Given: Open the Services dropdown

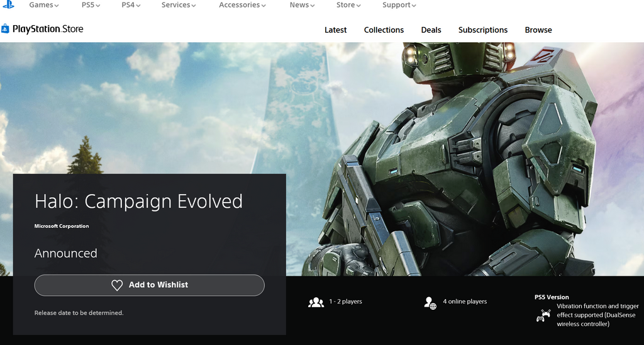Looking at the screenshot, I should pos(178,5).
